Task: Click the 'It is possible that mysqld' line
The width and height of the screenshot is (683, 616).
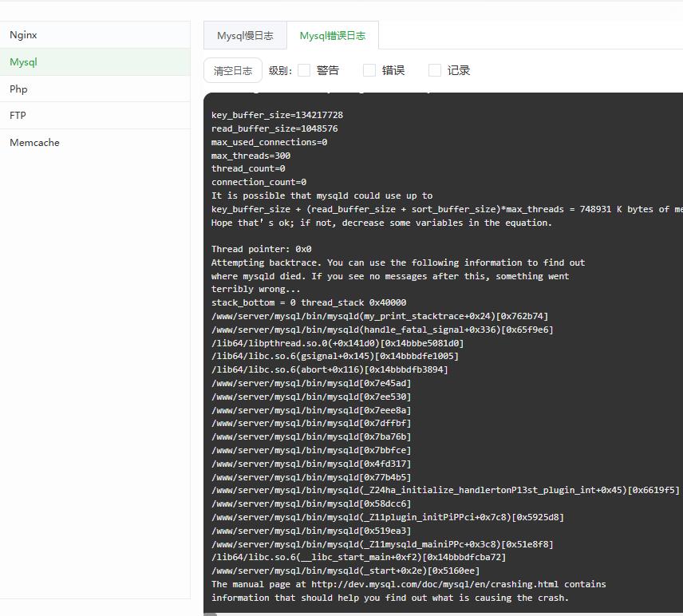Action: click(x=322, y=196)
